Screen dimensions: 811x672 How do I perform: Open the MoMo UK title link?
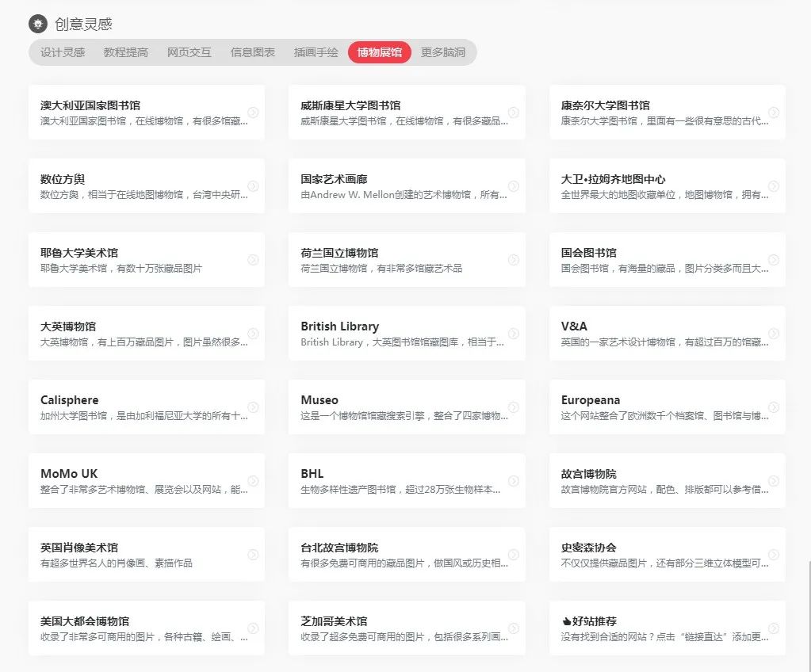(x=69, y=474)
